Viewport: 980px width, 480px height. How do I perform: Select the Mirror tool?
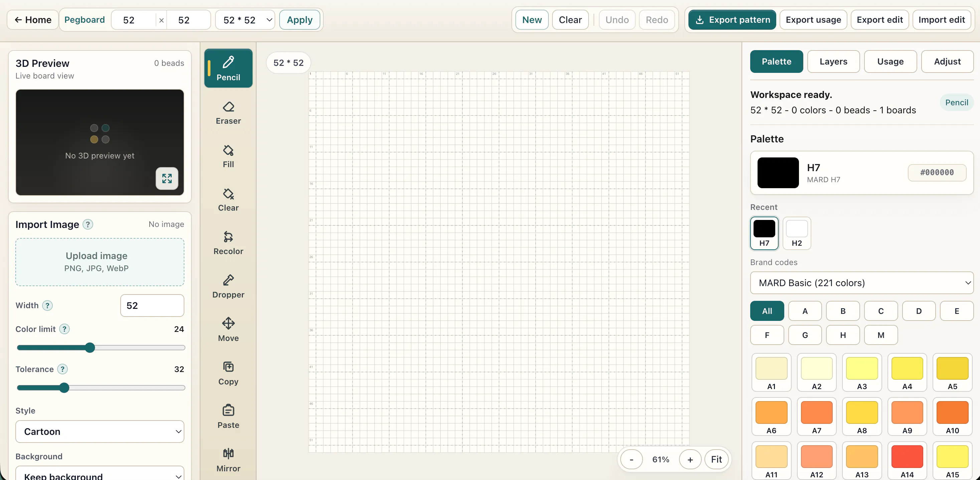click(x=228, y=460)
